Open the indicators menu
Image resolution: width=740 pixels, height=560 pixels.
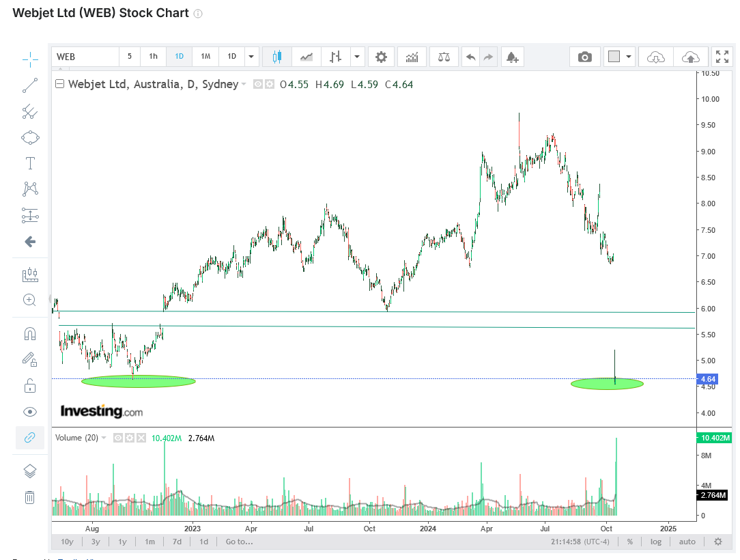[412, 57]
